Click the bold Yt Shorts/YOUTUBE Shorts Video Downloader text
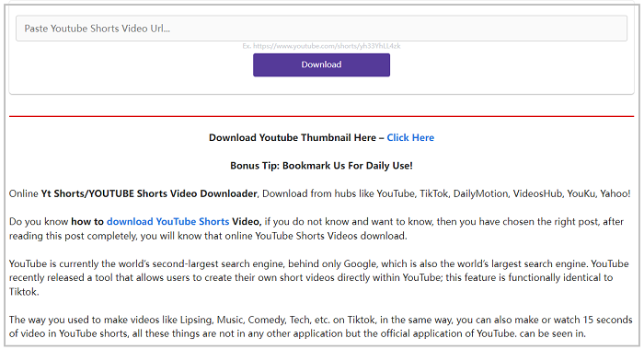The image size is (644, 350). 149,193
